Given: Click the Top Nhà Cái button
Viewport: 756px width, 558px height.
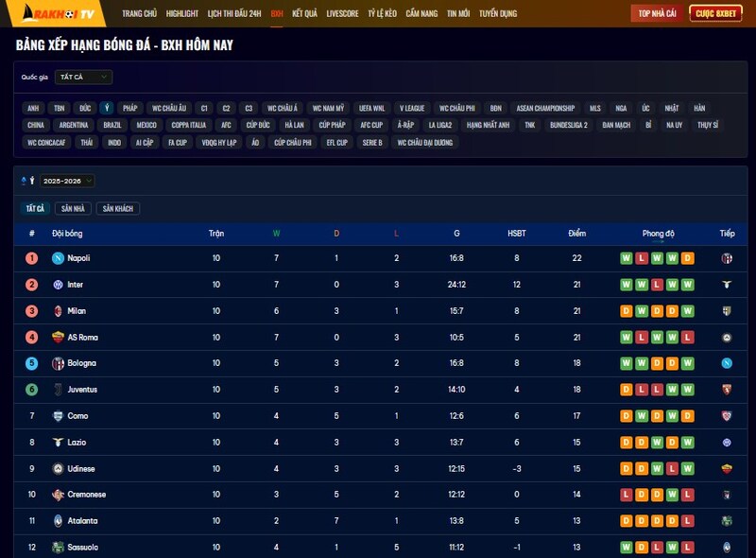Looking at the screenshot, I should pos(657,13).
